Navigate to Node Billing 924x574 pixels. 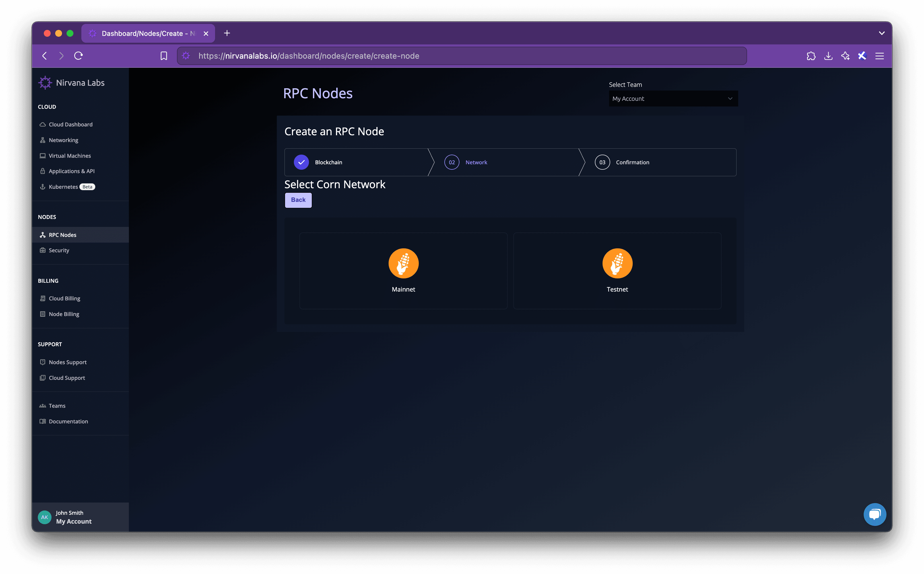[64, 314]
